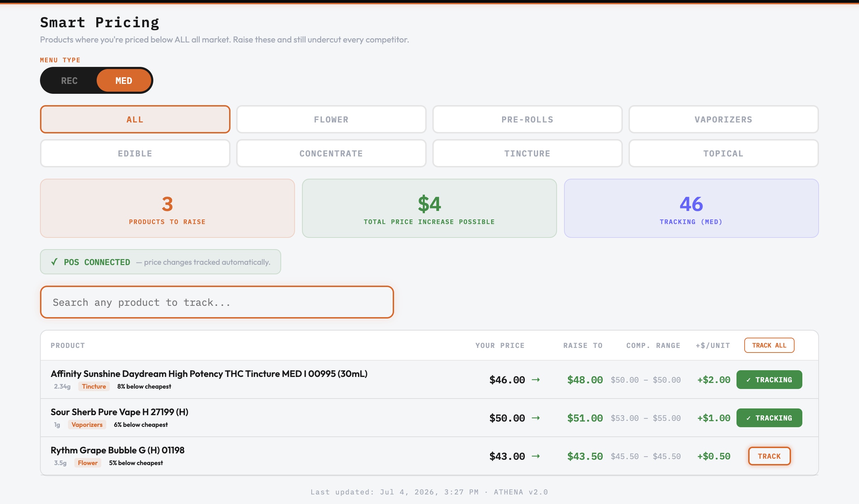Image resolution: width=859 pixels, height=504 pixels.
Task: Open the Tracking (MED) card
Action: (692, 208)
